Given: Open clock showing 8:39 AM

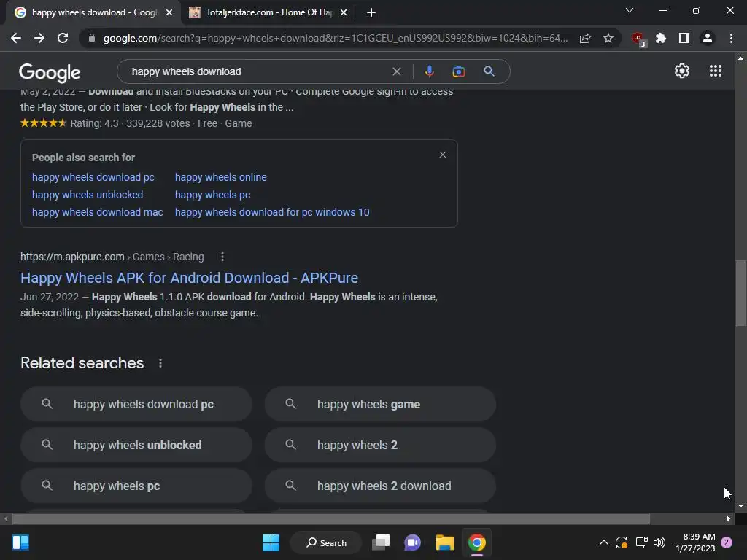Looking at the screenshot, I should tap(695, 542).
